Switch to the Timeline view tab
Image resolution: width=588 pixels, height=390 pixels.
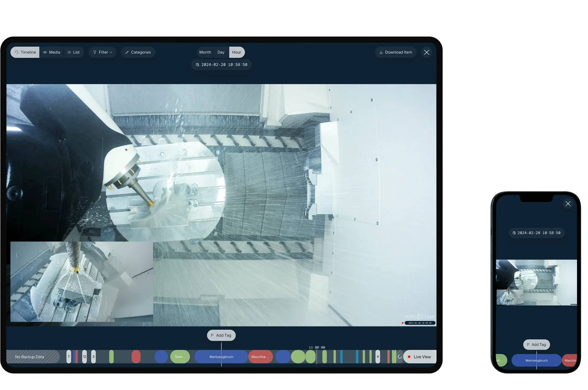pos(25,52)
